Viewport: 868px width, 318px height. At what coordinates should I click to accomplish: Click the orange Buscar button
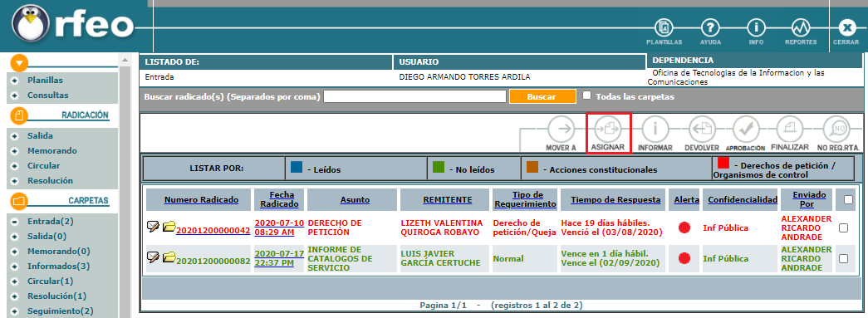tap(542, 96)
